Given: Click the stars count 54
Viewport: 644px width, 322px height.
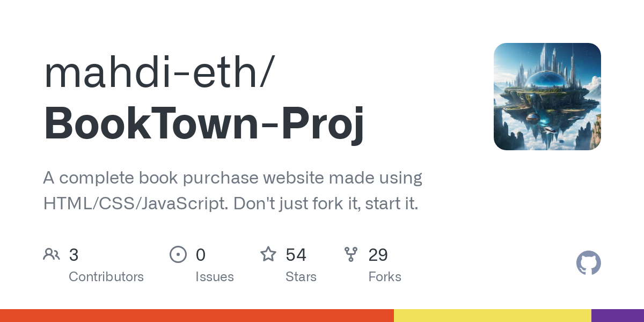Looking at the screenshot, I should (296, 254).
